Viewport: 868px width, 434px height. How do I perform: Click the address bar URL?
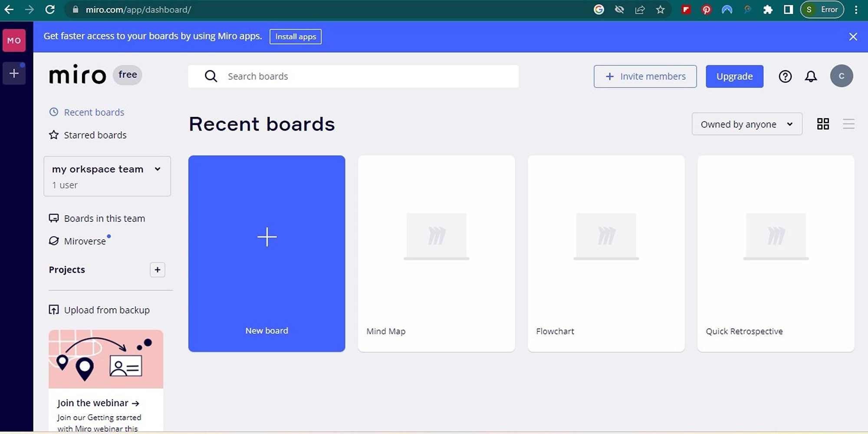point(138,10)
